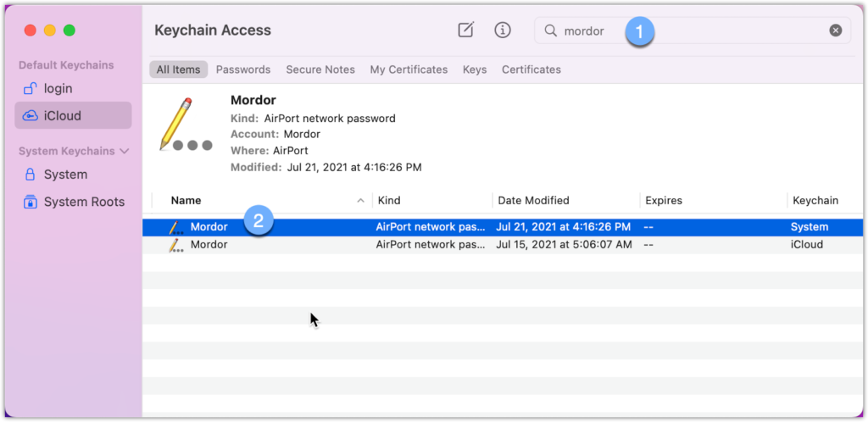Click the Modified date detail line
Viewport: 868px width, 422px height.
326,167
